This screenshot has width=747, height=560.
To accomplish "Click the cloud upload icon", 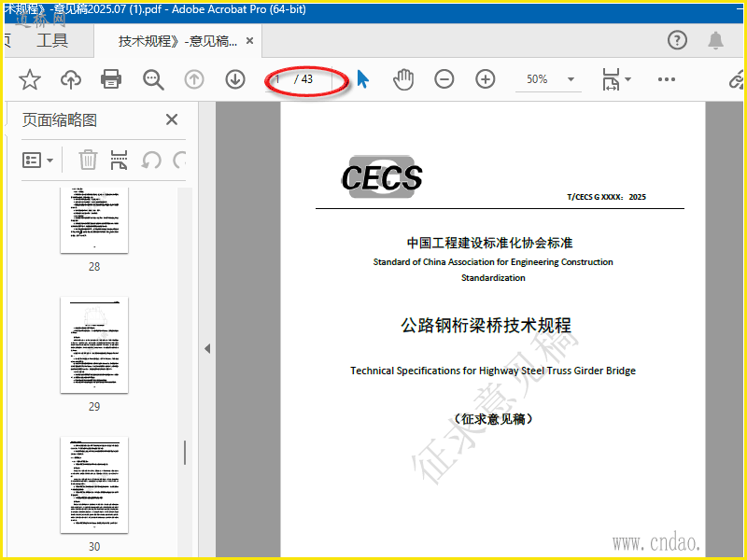I will click(71, 79).
